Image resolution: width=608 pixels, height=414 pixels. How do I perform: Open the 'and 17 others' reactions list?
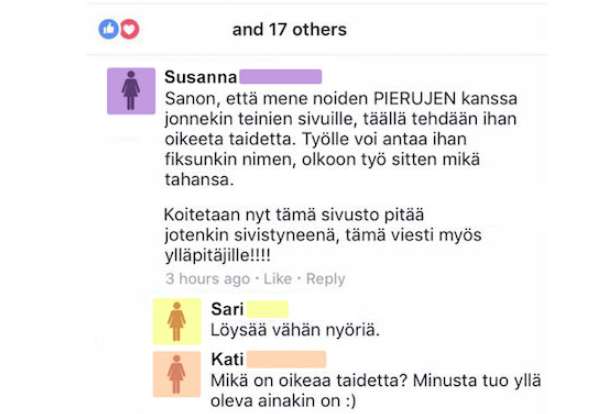point(289,30)
